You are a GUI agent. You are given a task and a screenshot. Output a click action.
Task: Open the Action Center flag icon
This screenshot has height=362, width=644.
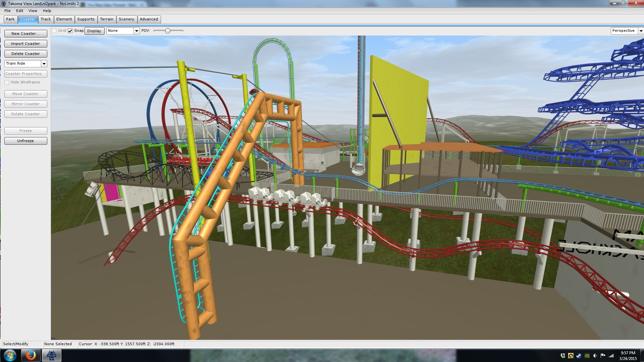click(603, 356)
